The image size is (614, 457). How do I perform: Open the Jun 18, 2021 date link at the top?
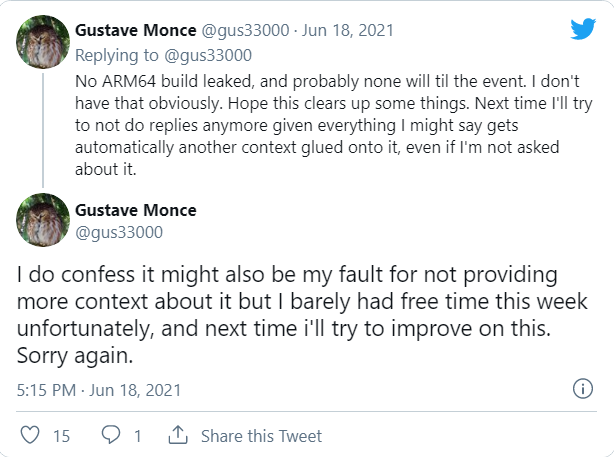347,30
